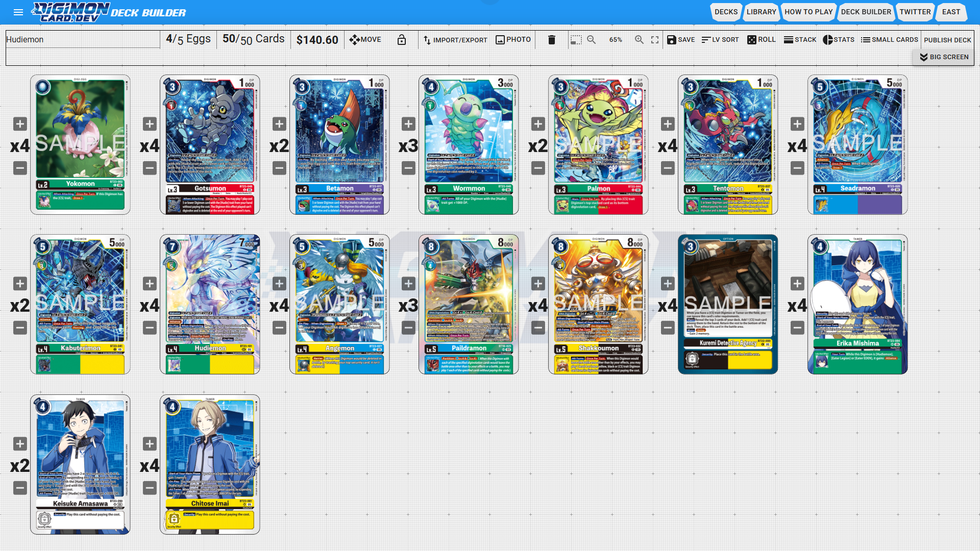This screenshot has width=980, height=551.
Task: Add one more Yokomon card copy
Action: [x=20, y=124]
